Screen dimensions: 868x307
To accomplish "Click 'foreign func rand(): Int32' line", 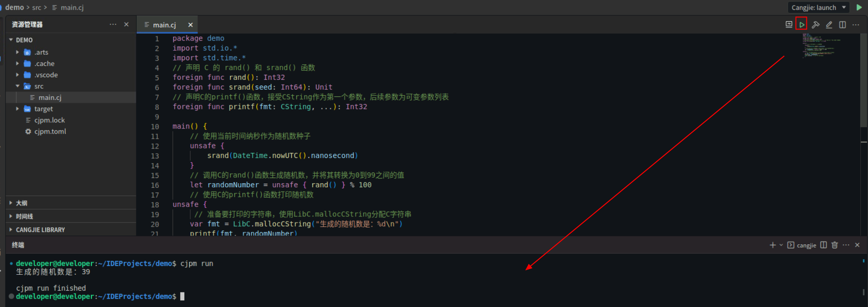I will click(x=229, y=78).
